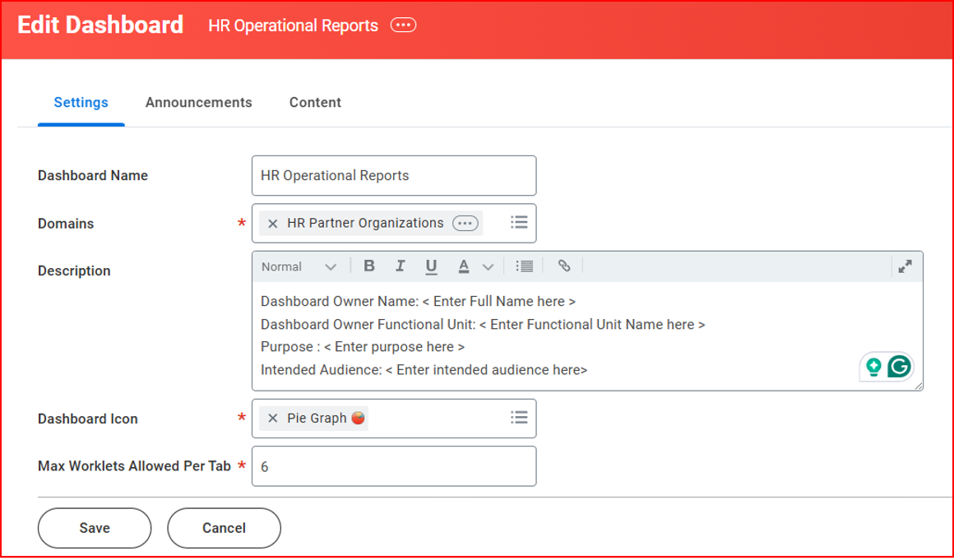The width and height of the screenshot is (954, 560).
Task: Switch to the Announcements tab
Action: tap(198, 103)
